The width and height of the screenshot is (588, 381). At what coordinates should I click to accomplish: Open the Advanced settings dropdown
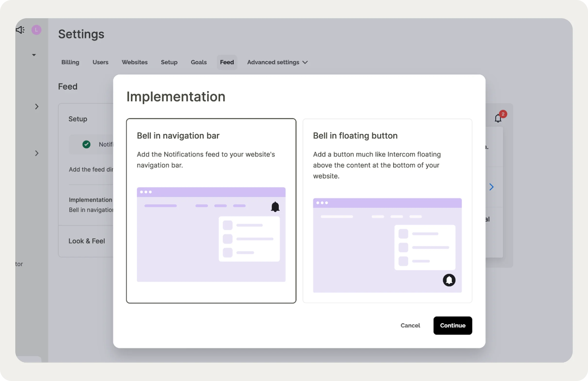click(x=277, y=62)
